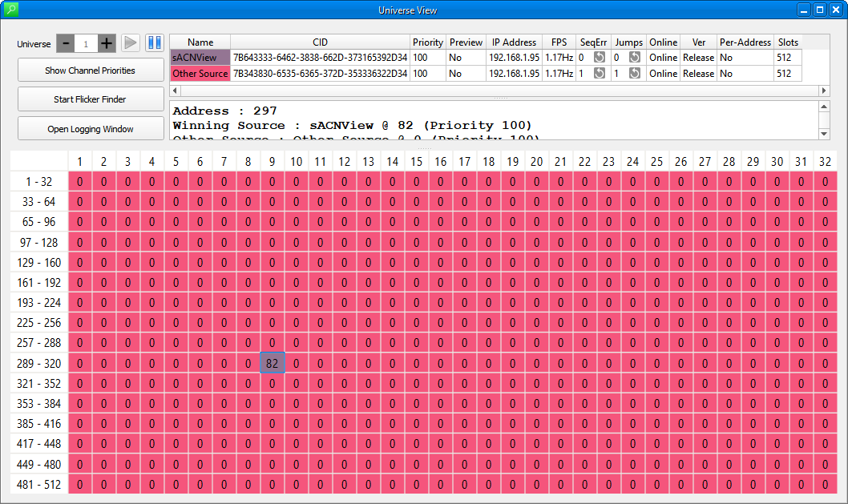Reset SeqErr counter for sACNView source
Image resolution: width=848 pixels, height=504 pixels.
(599, 58)
